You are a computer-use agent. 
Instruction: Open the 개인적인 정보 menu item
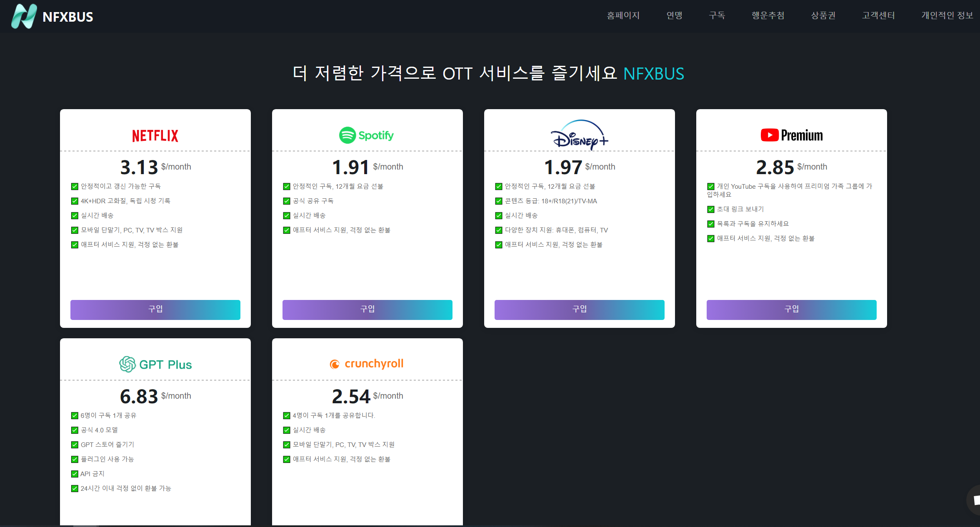click(947, 15)
